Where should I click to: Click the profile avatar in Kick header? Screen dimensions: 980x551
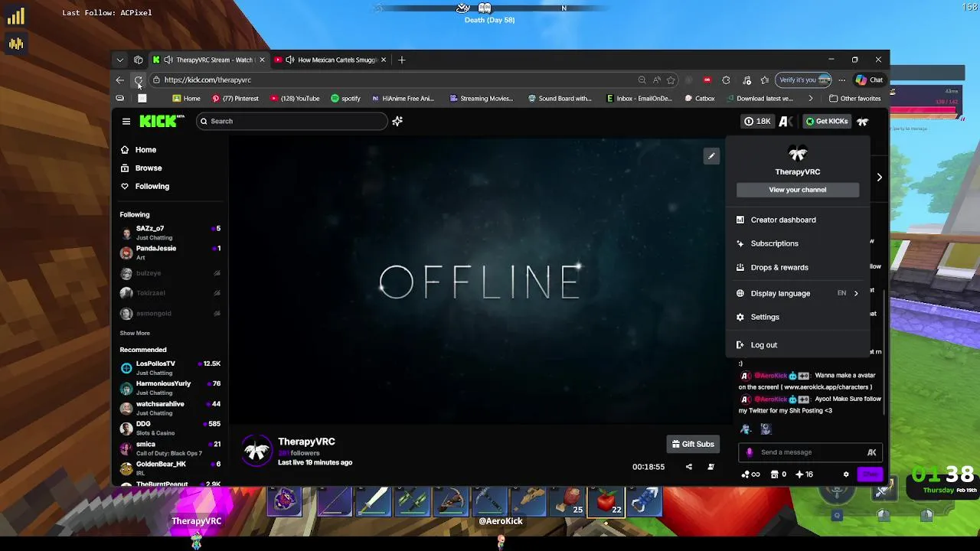pyautogui.click(x=862, y=121)
